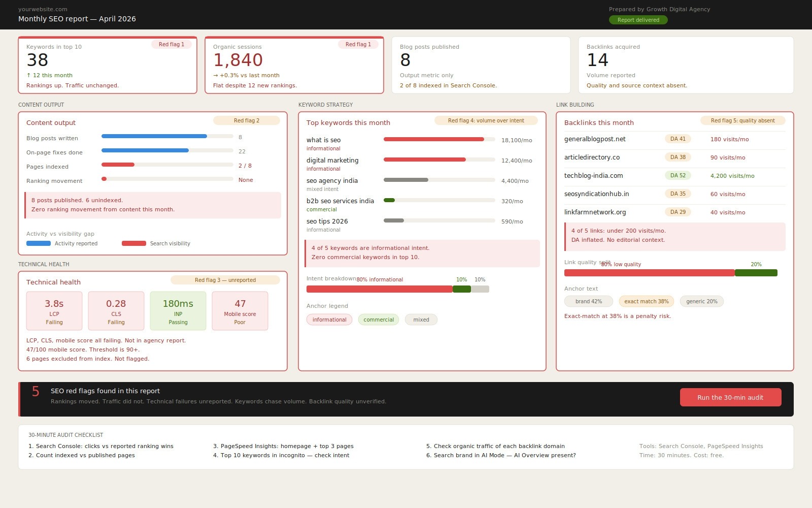Click checklist item 6 Search brand in AI Mode

point(501,455)
